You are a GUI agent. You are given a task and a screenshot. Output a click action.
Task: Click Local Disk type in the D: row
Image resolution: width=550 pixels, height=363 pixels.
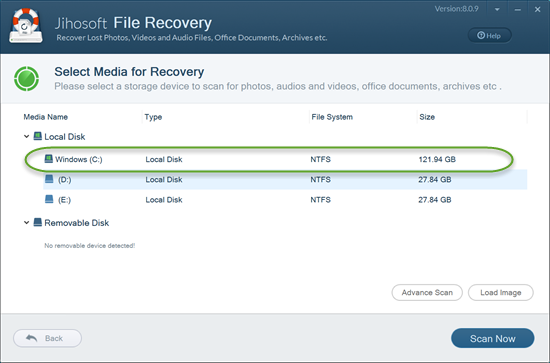point(164,180)
